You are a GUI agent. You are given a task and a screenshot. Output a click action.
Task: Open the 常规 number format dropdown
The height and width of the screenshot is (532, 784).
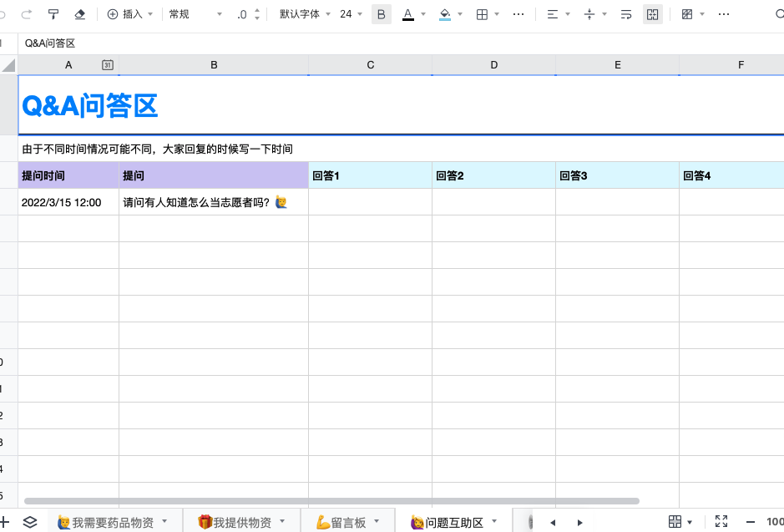[x=195, y=14]
